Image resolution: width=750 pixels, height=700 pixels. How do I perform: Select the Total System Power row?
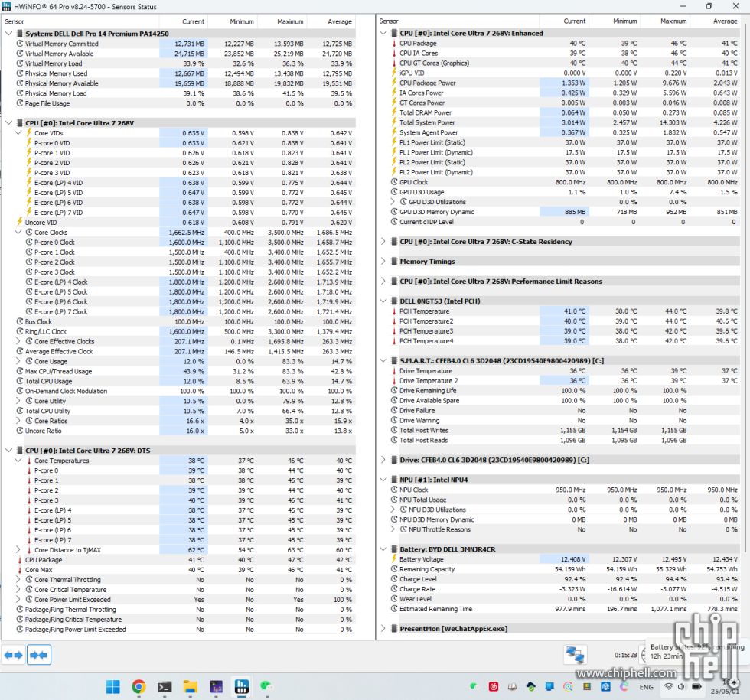point(560,122)
